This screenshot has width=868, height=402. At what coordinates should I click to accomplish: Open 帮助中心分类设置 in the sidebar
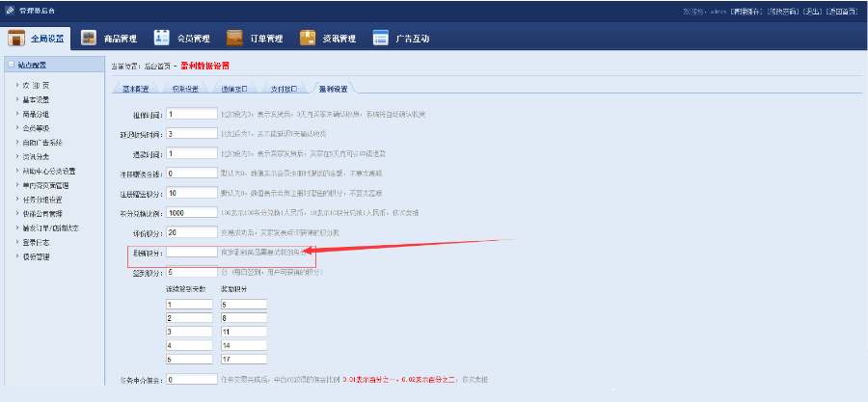pos(49,171)
